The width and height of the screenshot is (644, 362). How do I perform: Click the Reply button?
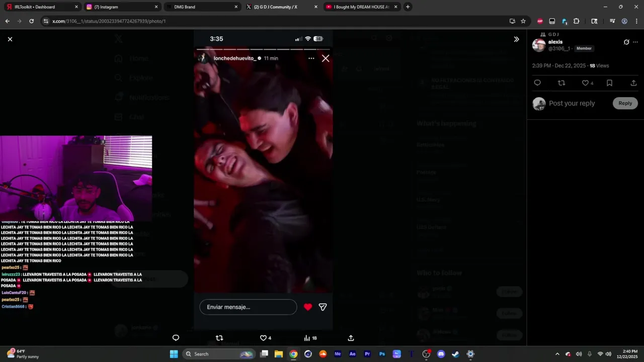click(x=625, y=103)
